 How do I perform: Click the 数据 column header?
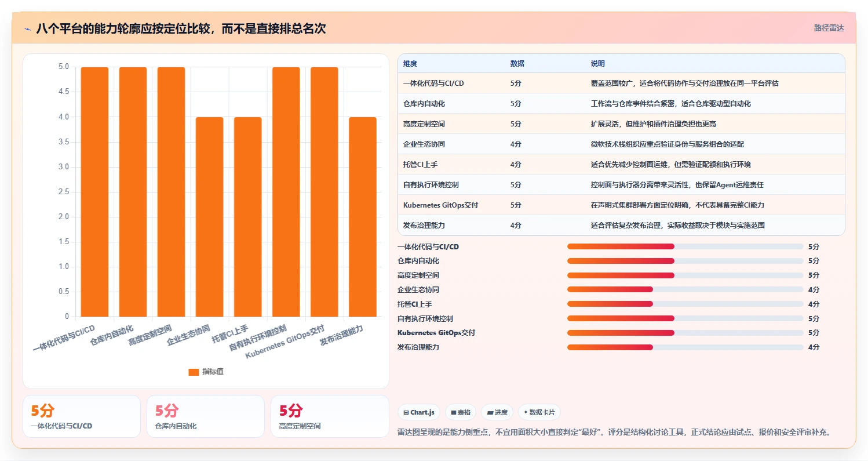517,63
